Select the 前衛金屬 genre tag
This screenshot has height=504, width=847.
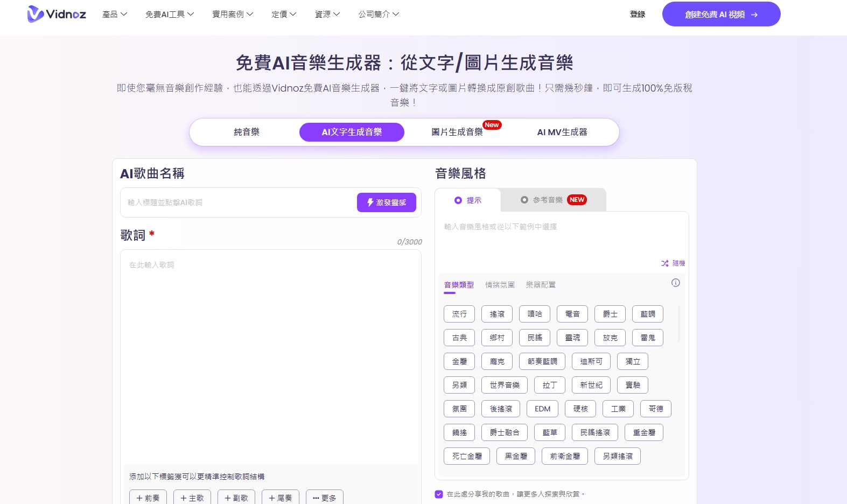click(x=565, y=456)
